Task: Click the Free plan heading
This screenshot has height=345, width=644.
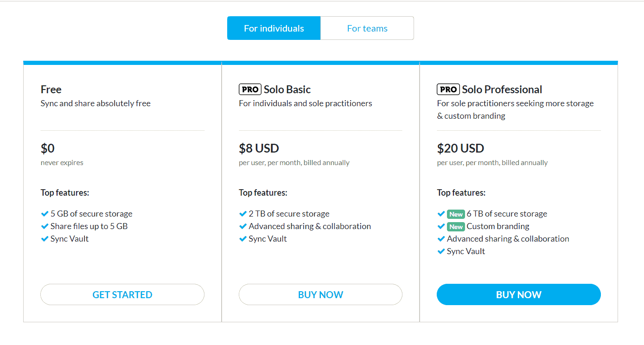Action: (51, 89)
